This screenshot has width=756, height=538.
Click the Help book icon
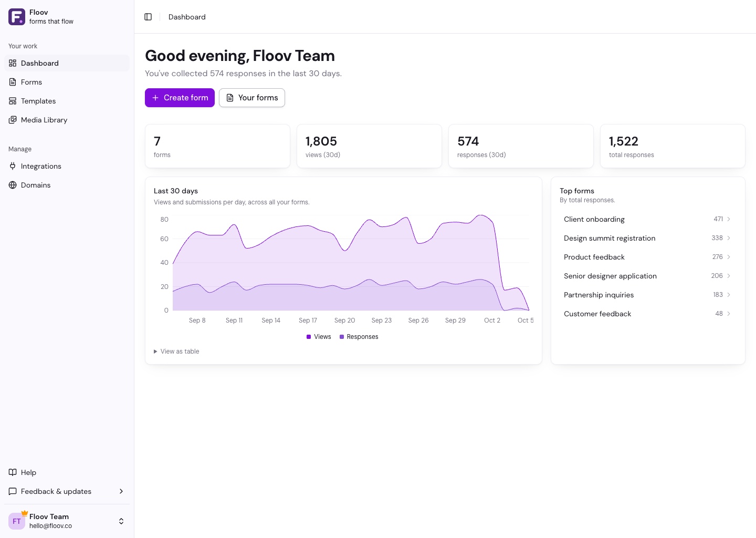tap(13, 472)
